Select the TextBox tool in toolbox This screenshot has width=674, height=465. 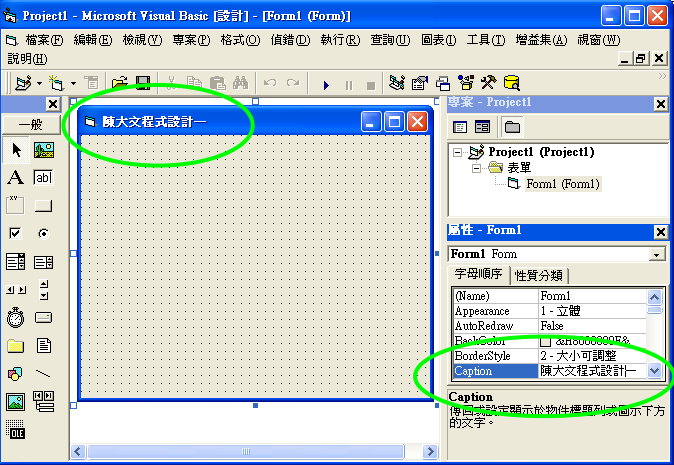(x=43, y=178)
